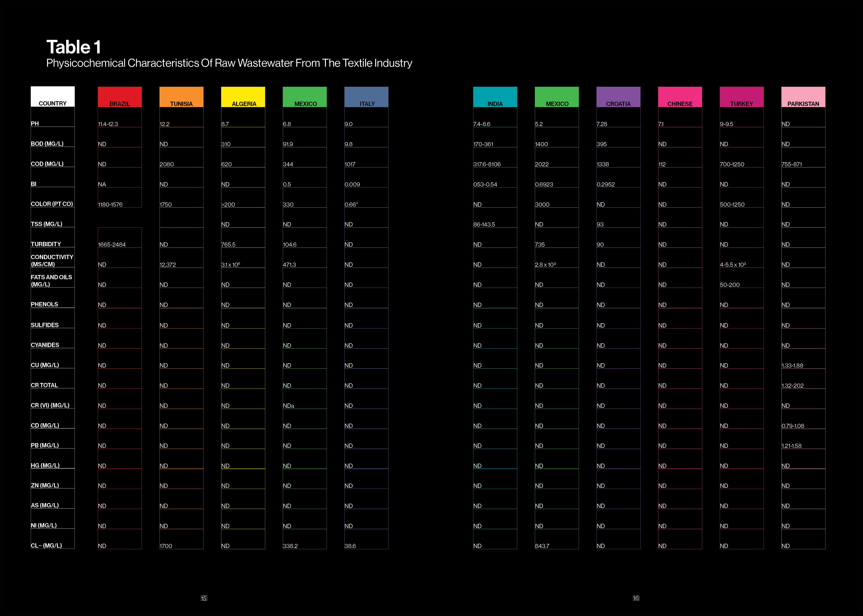Click Turkey's fats and oils value 50-200
The image size is (863, 616).
[729, 285]
